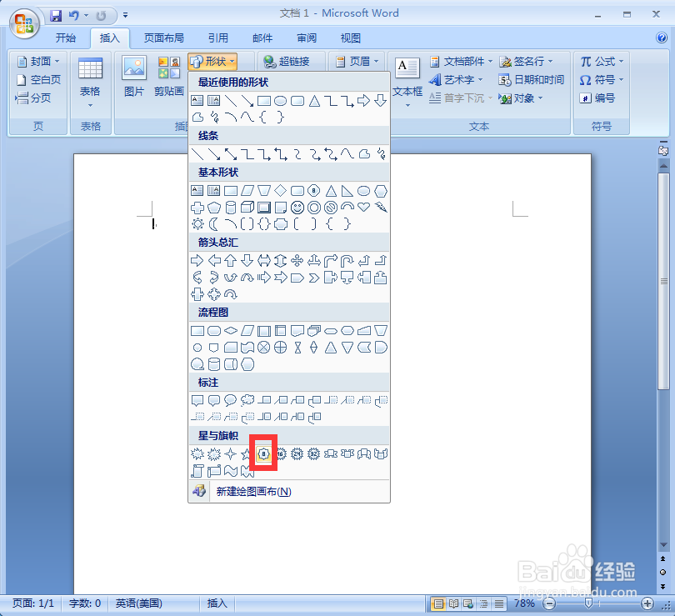Select the 32-point star shape
The width and height of the screenshot is (675, 616).
314,453
